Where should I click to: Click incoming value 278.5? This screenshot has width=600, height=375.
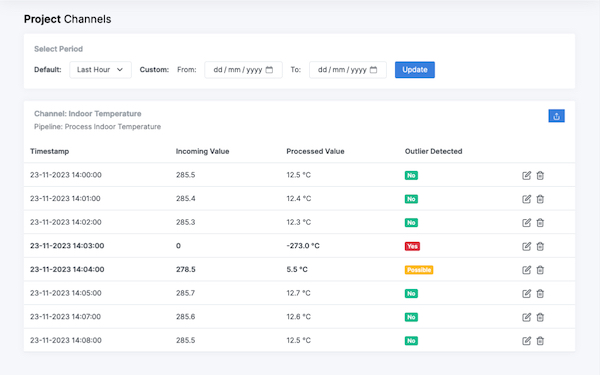coord(186,269)
